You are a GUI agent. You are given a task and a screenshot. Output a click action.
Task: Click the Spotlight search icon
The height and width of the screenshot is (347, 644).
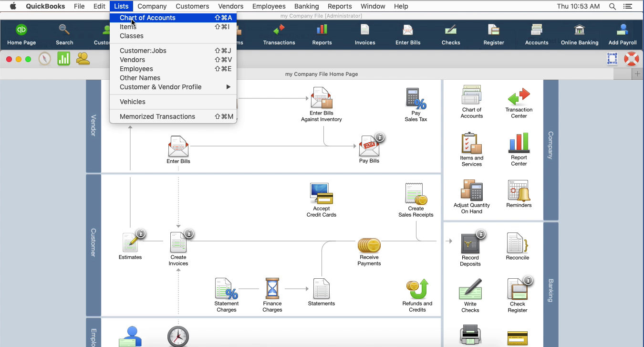pyautogui.click(x=613, y=6)
